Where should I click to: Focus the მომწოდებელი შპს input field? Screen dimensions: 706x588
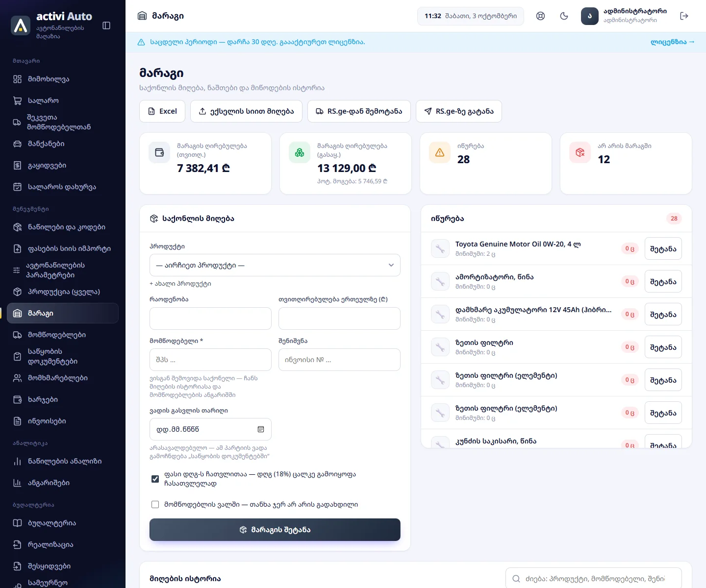pos(210,360)
